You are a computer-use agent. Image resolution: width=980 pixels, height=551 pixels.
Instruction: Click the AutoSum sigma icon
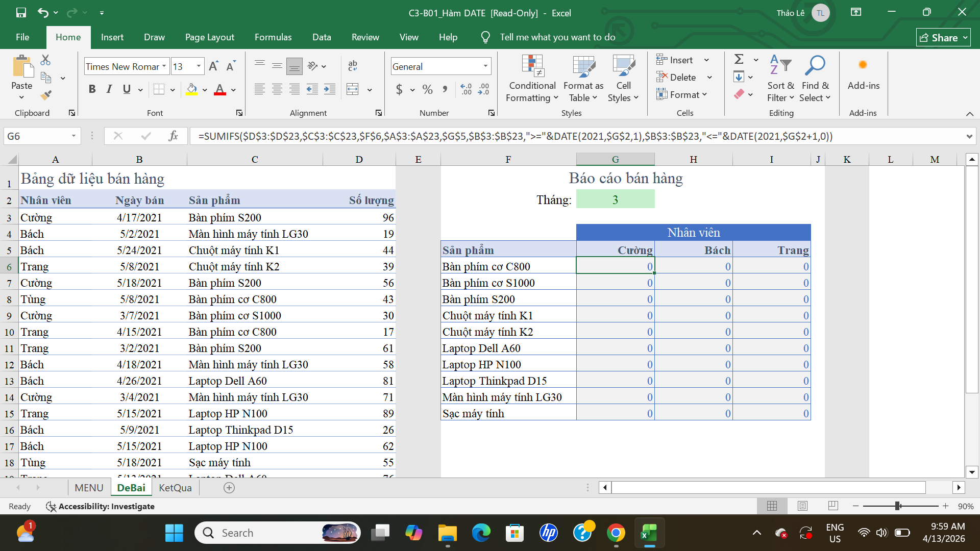(x=739, y=60)
